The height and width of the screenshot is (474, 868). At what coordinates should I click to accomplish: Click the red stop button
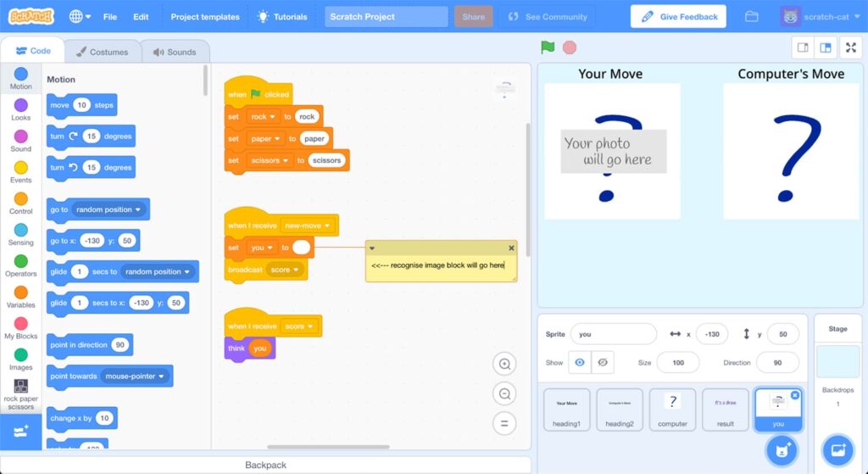pos(570,47)
